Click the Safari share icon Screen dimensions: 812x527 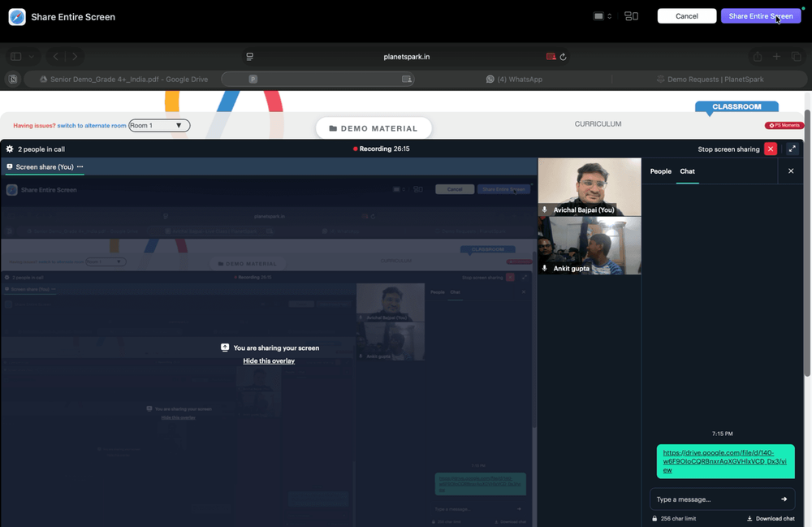pyautogui.click(x=758, y=56)
